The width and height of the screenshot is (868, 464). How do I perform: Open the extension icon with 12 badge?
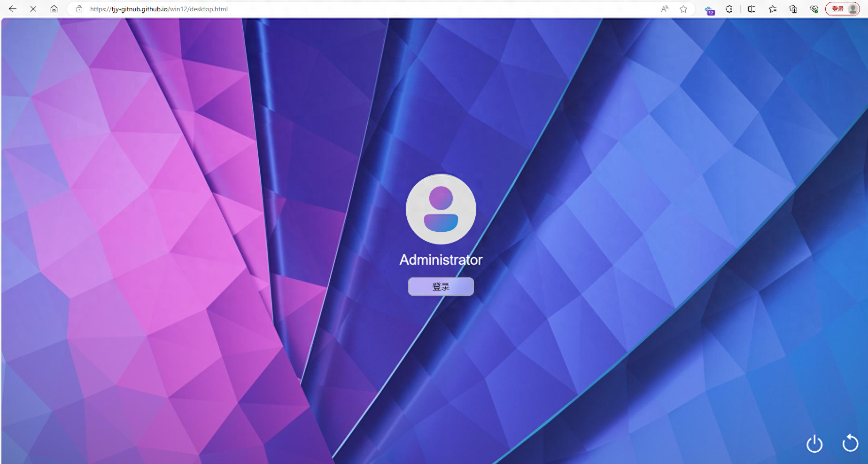[x=709, y=9]
